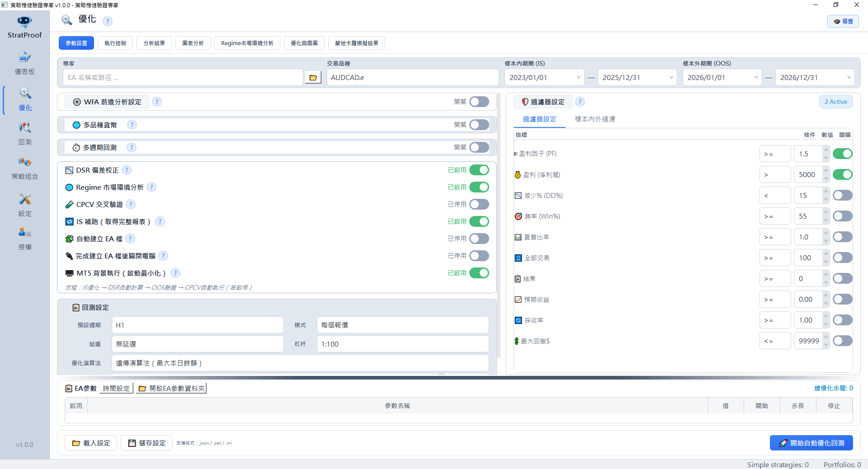The width and height of the screenshot is (868, 469).
Task: Click the 夏普比率 chart icon
Action: pos(518,237)
